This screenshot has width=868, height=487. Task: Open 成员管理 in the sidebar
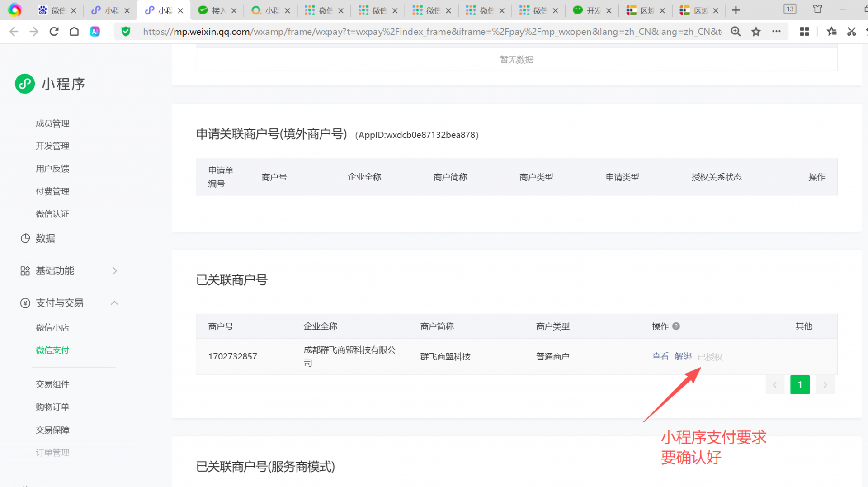pyautogui.click(x=52, y=123)
